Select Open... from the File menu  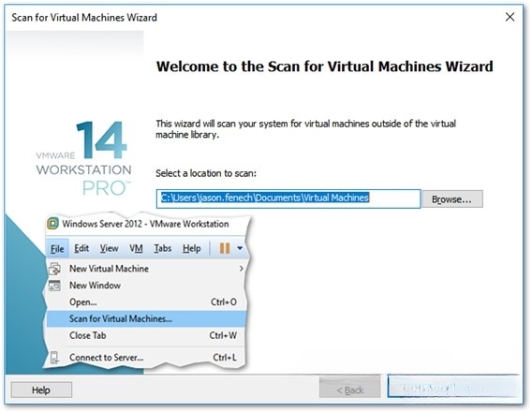point(145,302)
